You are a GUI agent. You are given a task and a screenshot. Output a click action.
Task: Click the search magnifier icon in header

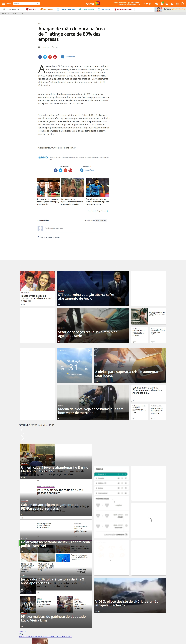click(38, 3)
